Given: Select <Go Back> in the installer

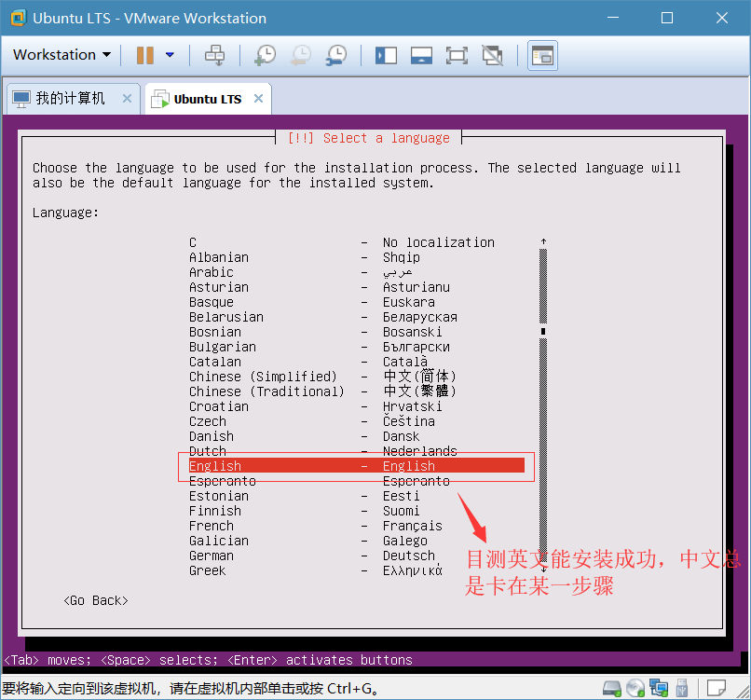Looking at the screenshot, I should point(95,600).
